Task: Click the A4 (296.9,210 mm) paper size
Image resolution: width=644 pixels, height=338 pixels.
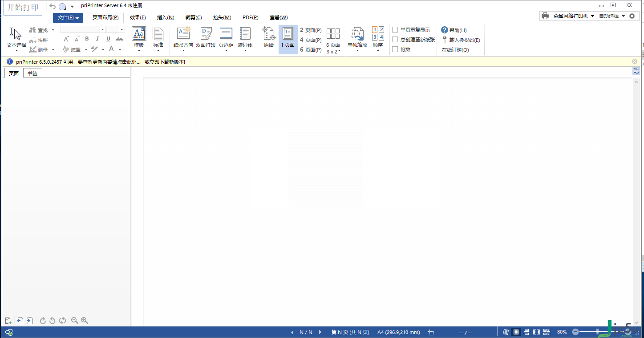Action: click(399, 332)
